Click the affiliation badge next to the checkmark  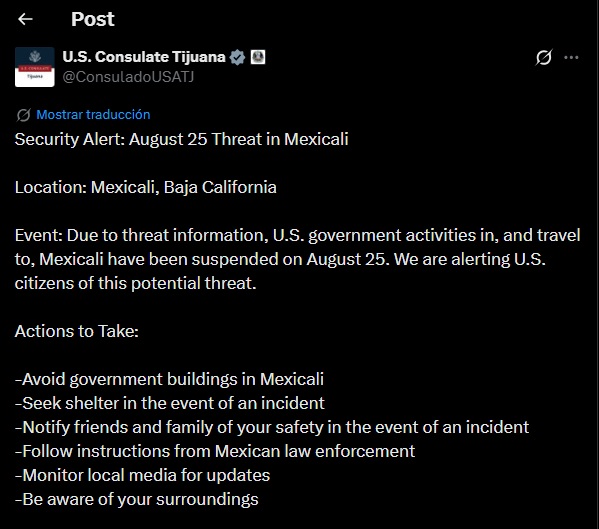coord(258,57)
